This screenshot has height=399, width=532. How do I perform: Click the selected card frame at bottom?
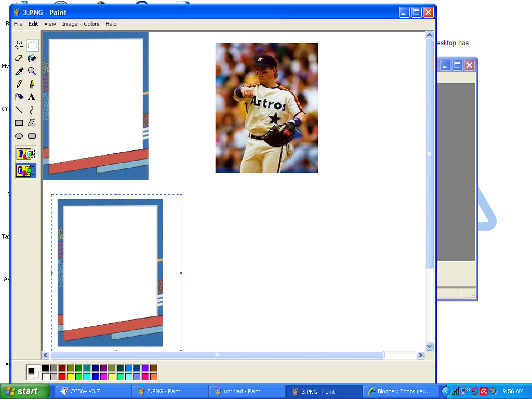tap(110, 273)
